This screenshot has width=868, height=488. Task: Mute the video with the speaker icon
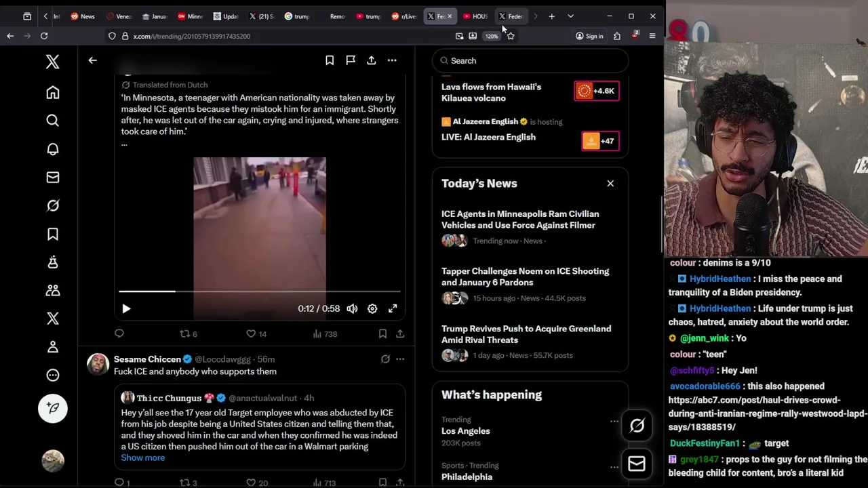[352, 308]
